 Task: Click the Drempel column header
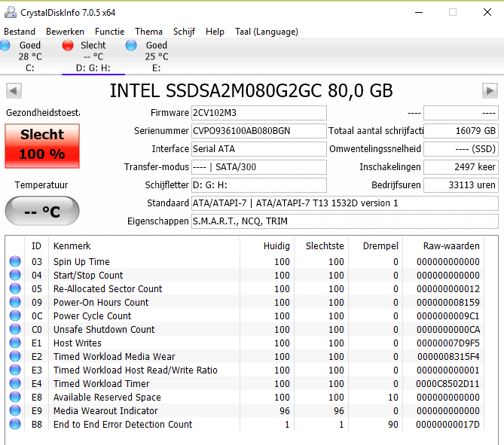375,245
